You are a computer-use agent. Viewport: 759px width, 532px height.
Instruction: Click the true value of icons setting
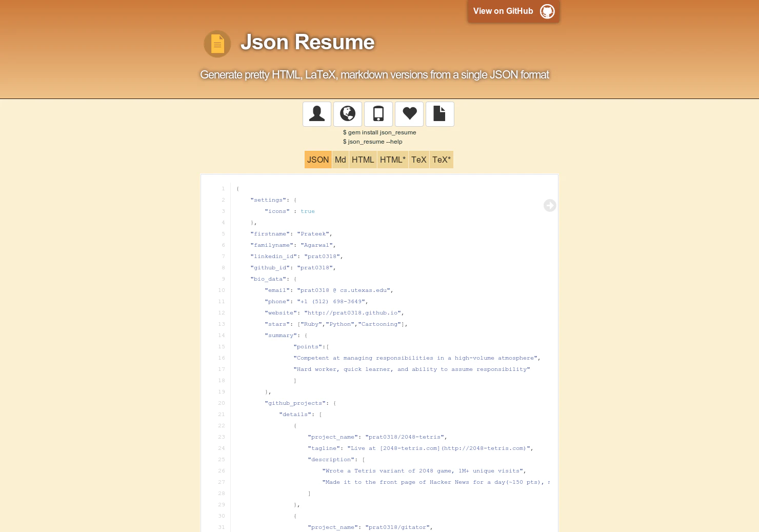(308, 211)
